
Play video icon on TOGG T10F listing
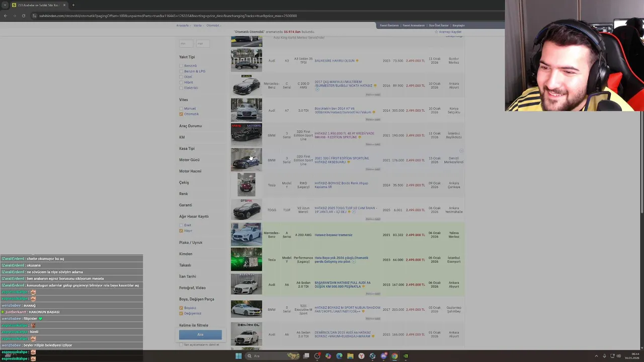354,212
